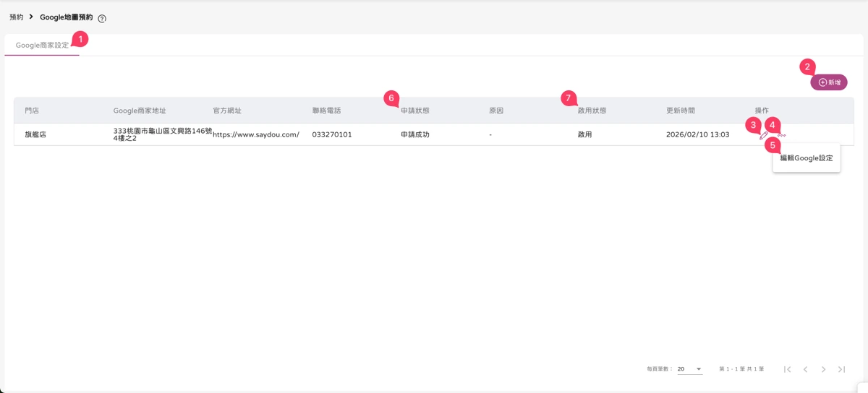Click the update time 2026/02/10 13:03
Image resolution: width=868 pixels, height=393 pixels.
(697, 134)
